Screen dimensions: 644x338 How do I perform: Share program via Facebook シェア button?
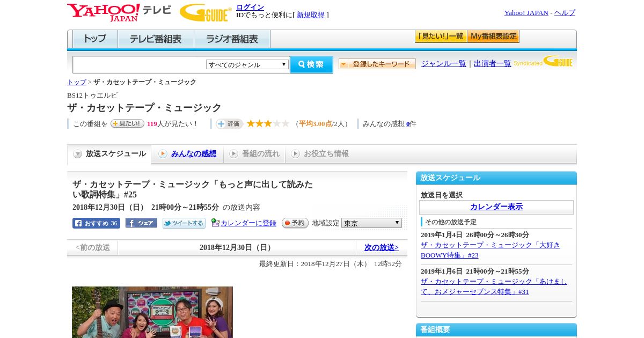[x=141, y=223]
